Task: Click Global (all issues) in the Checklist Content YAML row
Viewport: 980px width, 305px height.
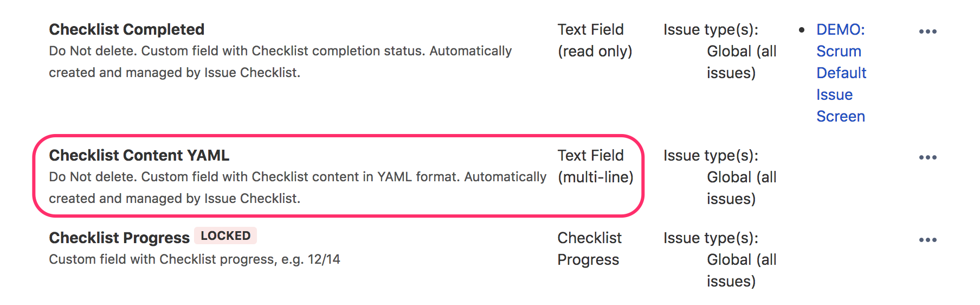Action: pyautogui.click(x=741, y=188)
